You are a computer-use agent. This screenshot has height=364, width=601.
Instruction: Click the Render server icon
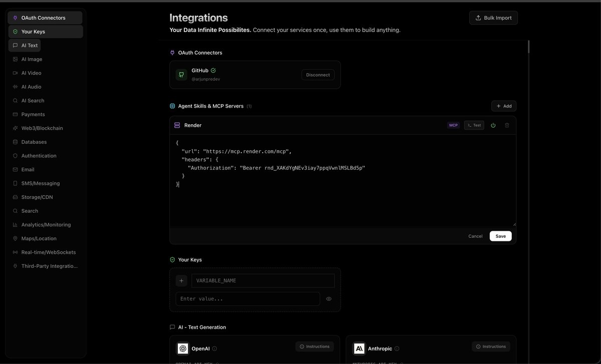click(x=177, y=125)
